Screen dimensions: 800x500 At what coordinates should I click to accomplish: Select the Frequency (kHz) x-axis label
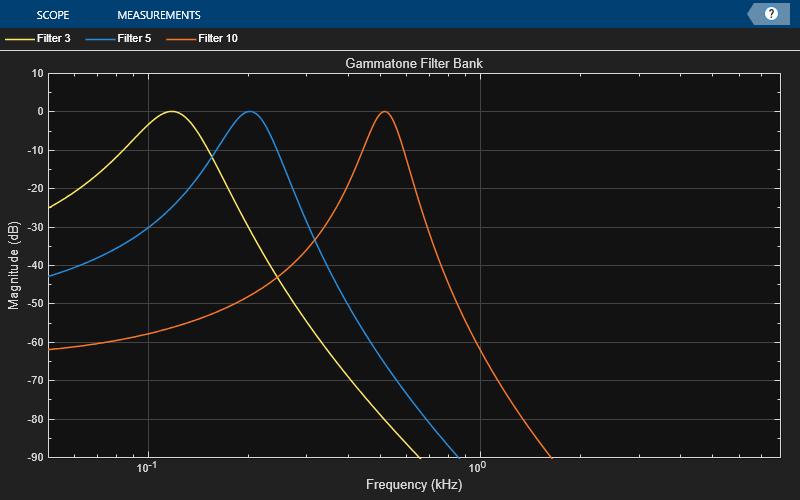(414, 486)
